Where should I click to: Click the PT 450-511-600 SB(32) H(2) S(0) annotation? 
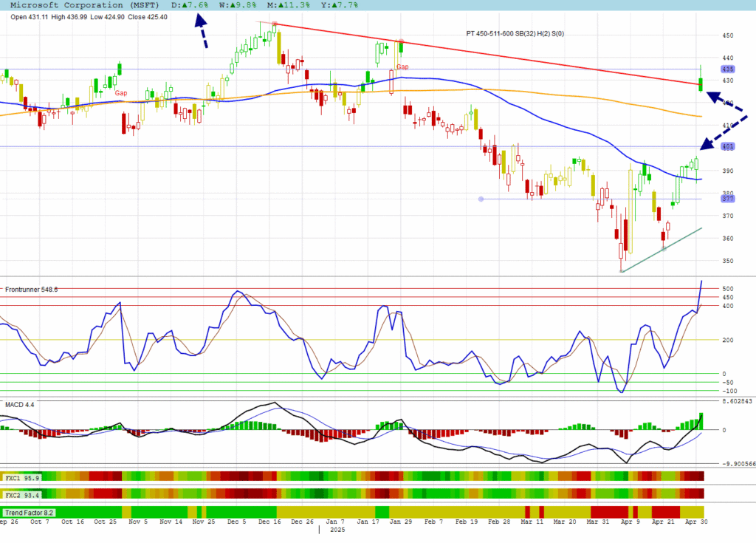[x=515, y=34]
